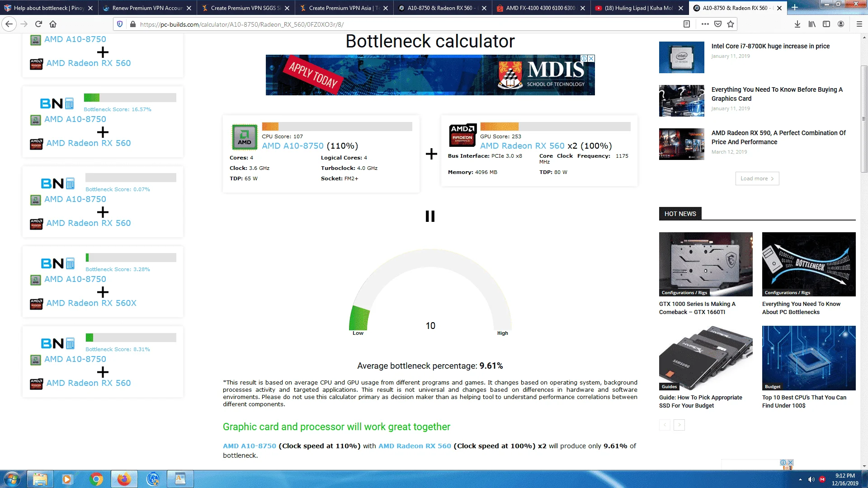868x488 pixels.
Task: Click 'Bottleneck Score: 0.07%' text
Action: pyautogui.click(x=118, y=189)
